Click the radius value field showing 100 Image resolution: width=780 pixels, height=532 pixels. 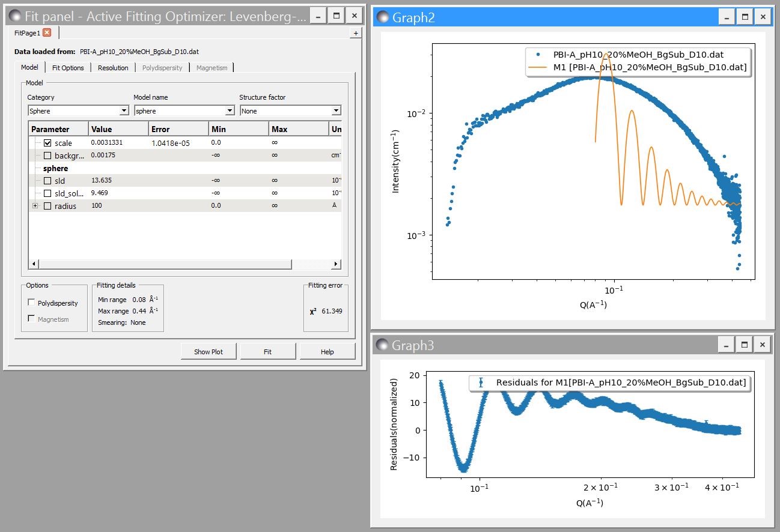117,206
